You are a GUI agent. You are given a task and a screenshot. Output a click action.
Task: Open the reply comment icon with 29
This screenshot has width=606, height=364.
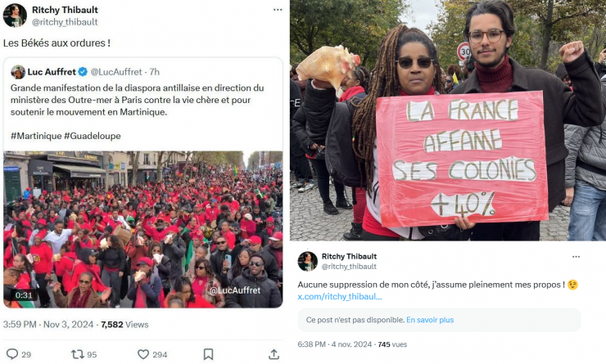coord(12,354)
